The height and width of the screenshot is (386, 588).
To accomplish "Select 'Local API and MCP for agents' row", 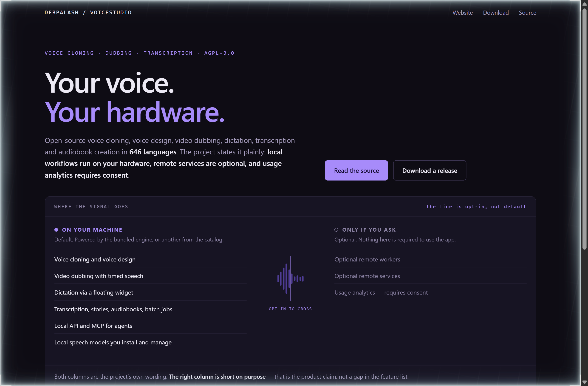I will (x=150, y=326).
